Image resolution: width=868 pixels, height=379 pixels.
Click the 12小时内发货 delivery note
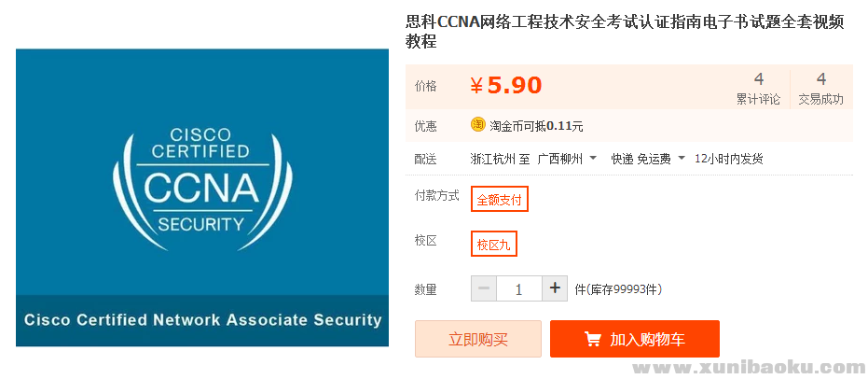[x=729, y=159]
